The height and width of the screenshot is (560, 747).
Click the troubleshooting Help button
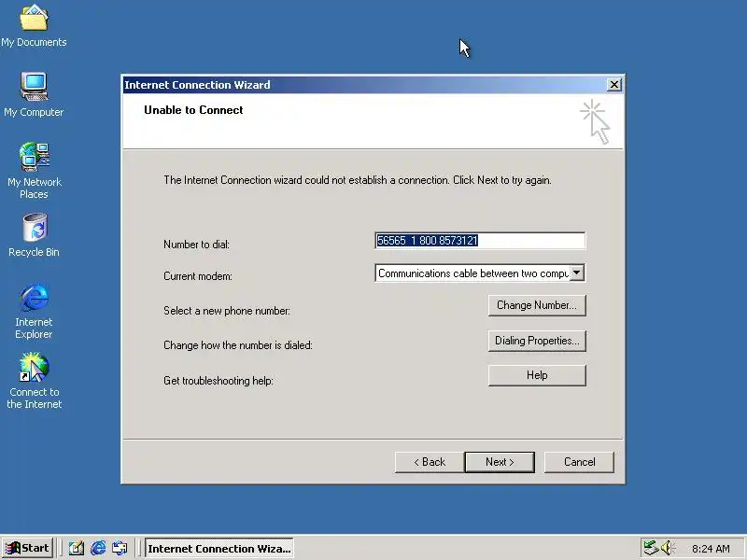coord(537,375)
